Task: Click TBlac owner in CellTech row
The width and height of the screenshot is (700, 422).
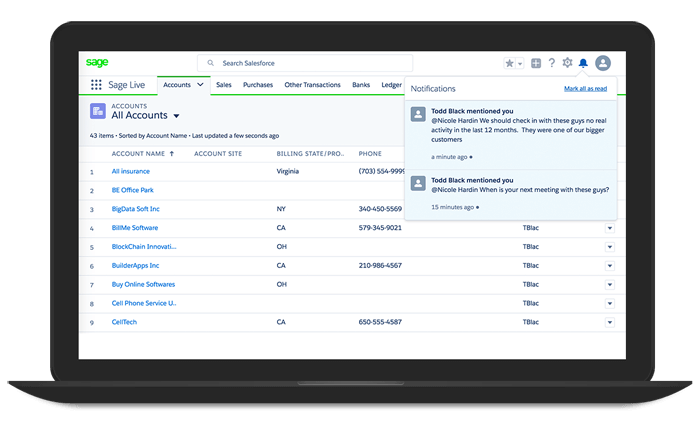Action: [x=531, y=322]
